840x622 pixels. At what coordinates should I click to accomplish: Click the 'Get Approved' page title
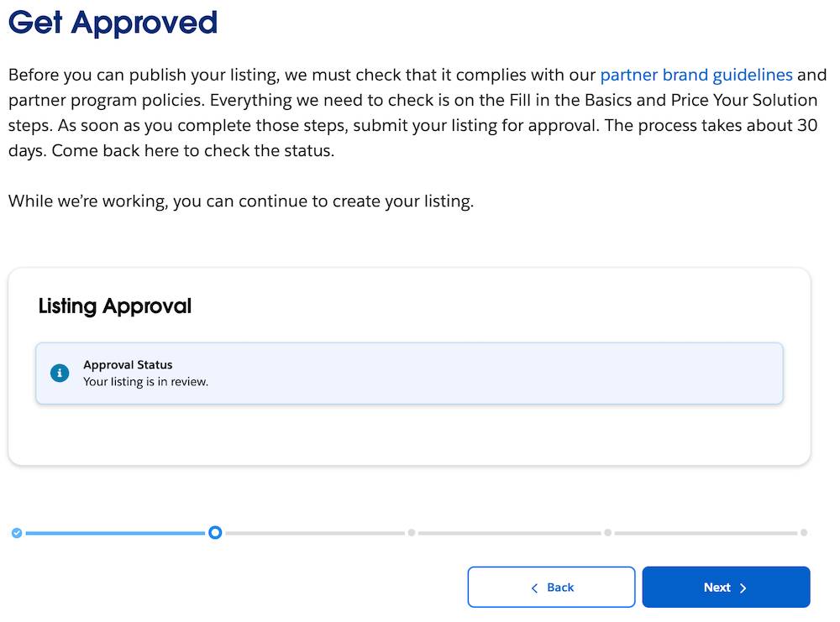[113, 23]
